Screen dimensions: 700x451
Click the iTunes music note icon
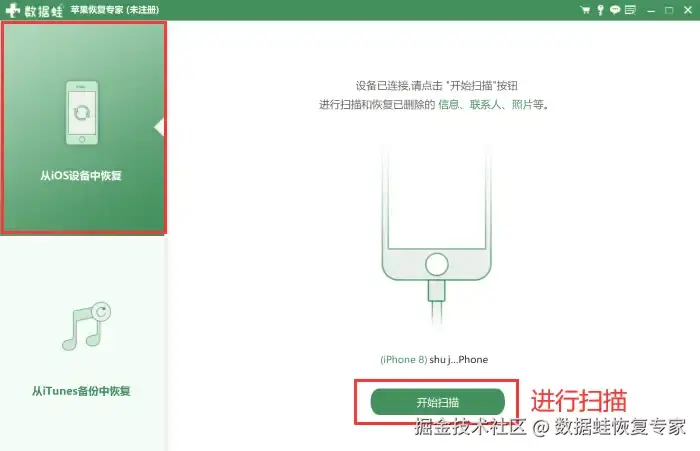coord(87,326)
